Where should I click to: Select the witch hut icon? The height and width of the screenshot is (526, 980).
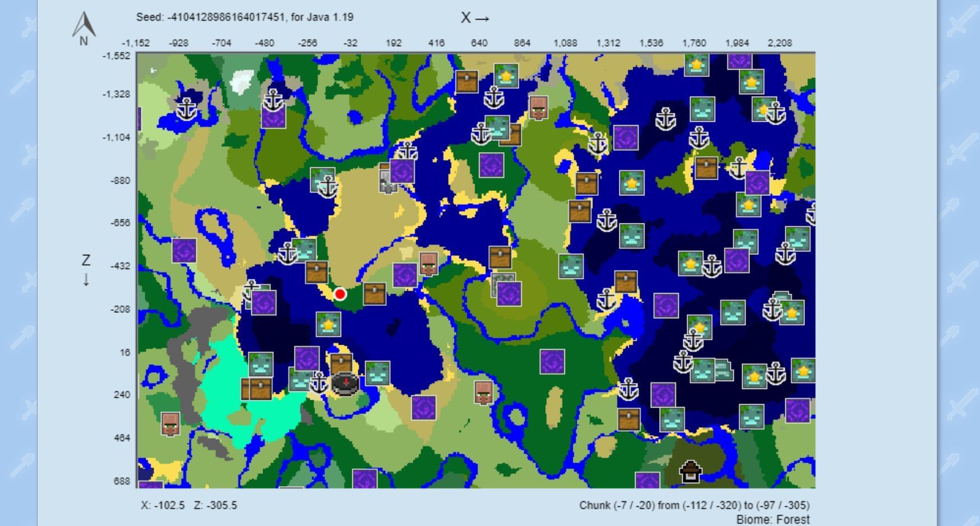tap(690, 472)
